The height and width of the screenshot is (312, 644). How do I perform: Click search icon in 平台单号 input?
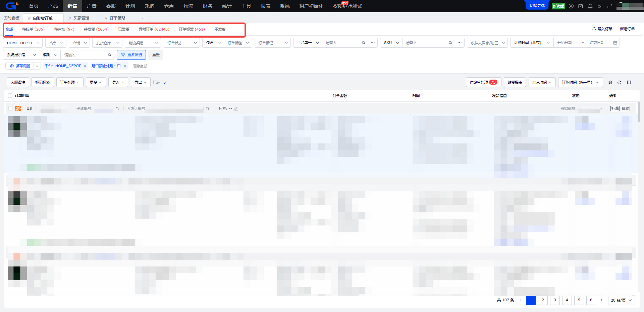(364, 43)
